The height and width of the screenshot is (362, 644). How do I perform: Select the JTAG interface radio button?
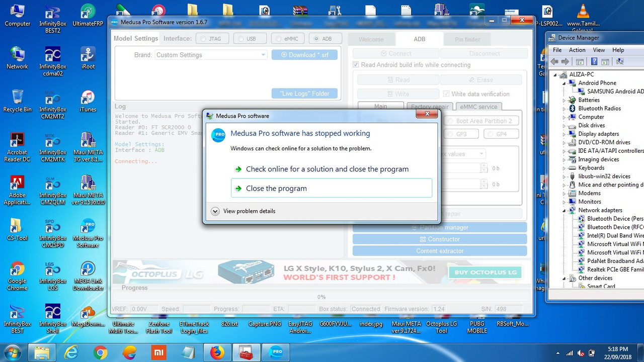click(x=212, y=39)
